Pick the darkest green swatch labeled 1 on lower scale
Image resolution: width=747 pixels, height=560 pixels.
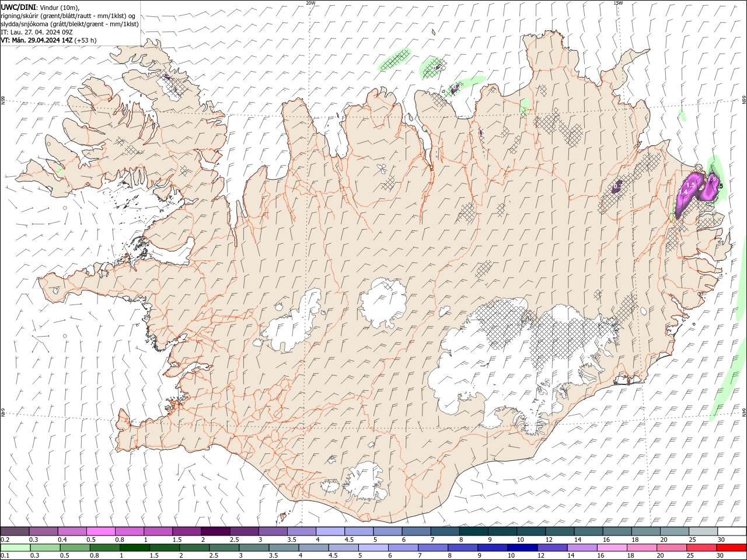(134, 548)
